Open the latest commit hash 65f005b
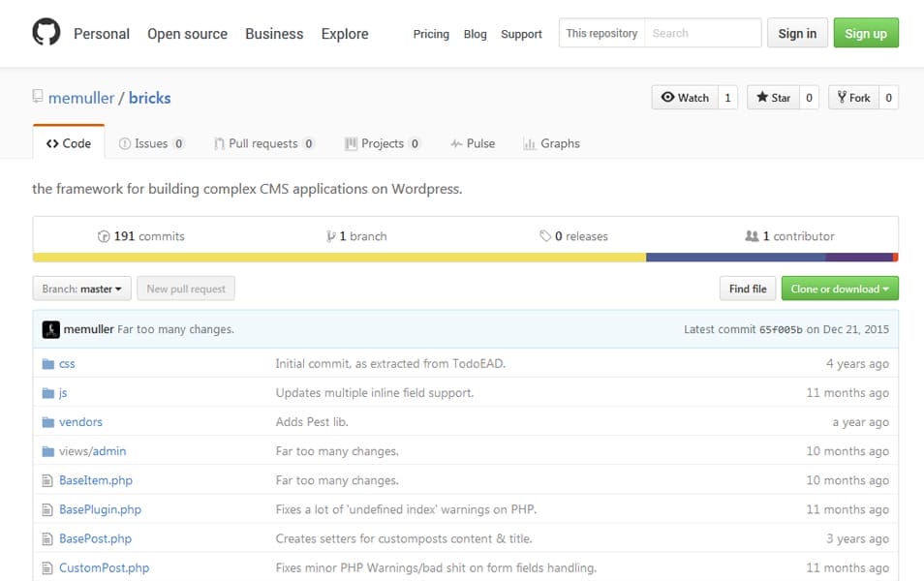This screenshot has height=581, width=924. [x=781, y=330]
